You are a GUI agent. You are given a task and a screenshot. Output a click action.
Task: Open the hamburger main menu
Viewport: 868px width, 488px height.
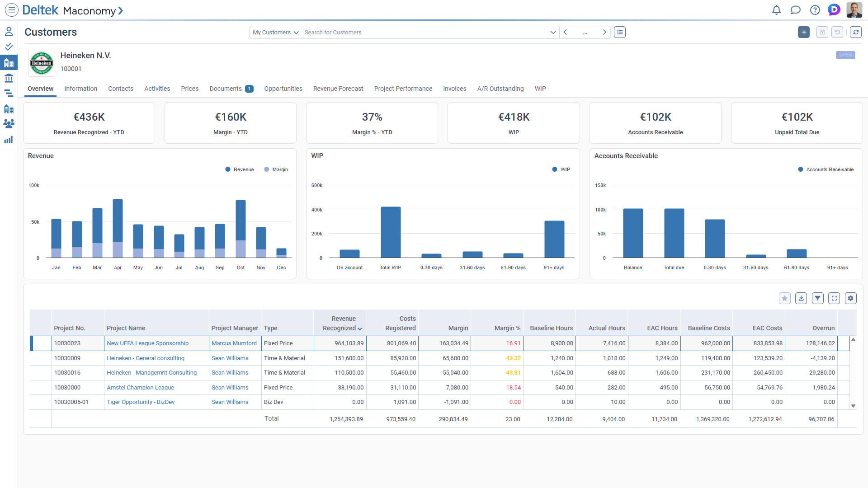pyautogui.click(x=11, y=10)
